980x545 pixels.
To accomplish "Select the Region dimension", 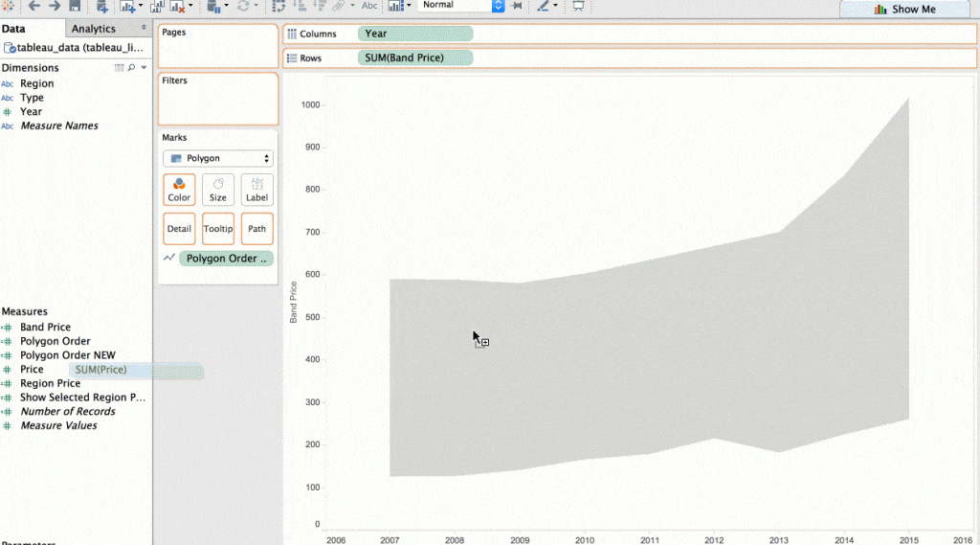I will 37,83.
